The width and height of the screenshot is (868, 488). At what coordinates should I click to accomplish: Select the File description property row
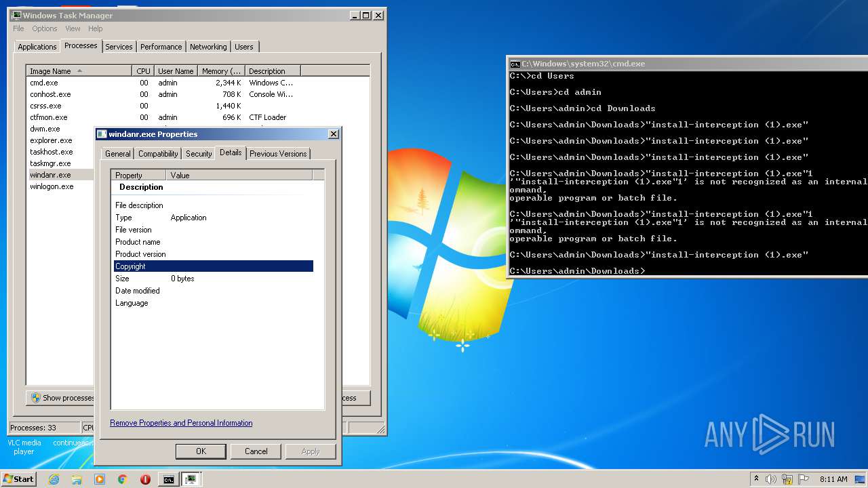coord(214,205)
